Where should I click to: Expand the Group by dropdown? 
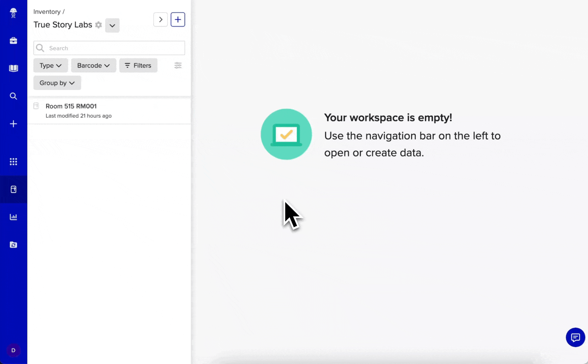57,83
